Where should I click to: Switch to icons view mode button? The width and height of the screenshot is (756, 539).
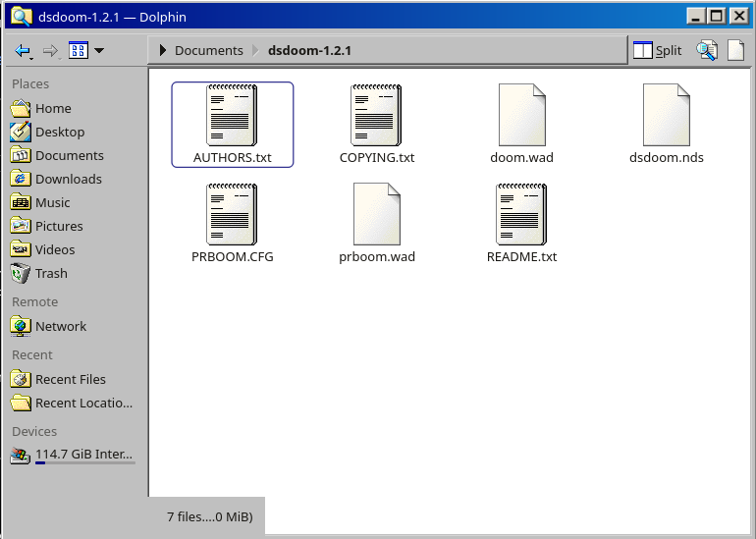pyautogui.click(x=79, y=50)
